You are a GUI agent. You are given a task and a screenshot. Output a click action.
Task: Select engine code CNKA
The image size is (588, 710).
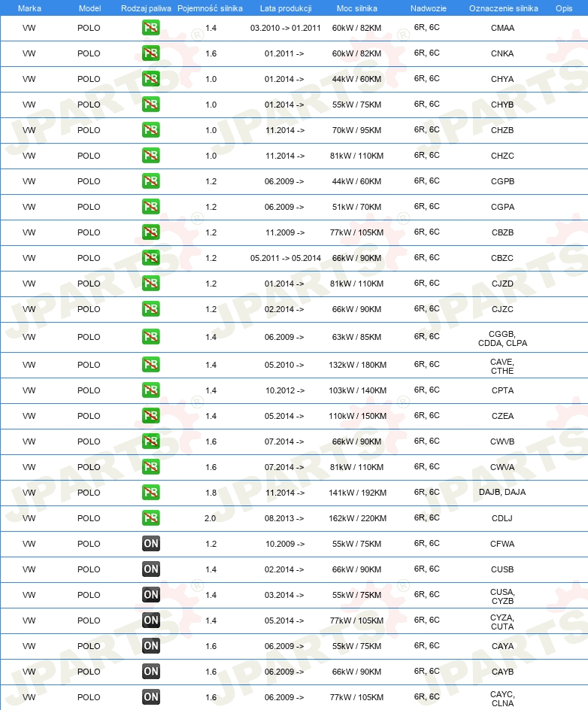502,53
